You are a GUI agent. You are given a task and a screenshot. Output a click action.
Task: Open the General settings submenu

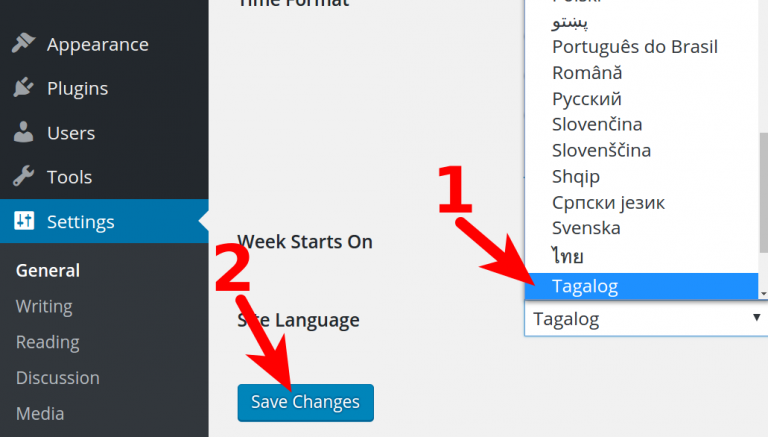[48, 270]
